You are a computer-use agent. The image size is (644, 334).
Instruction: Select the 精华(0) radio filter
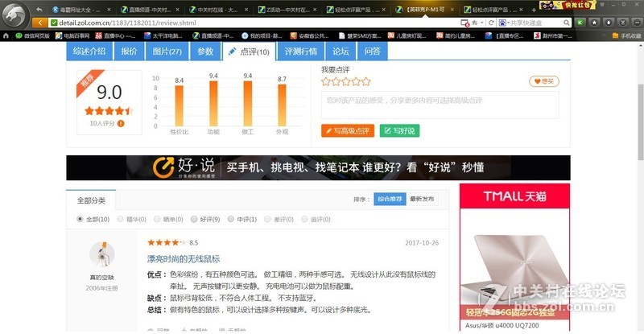pos(120,219)
